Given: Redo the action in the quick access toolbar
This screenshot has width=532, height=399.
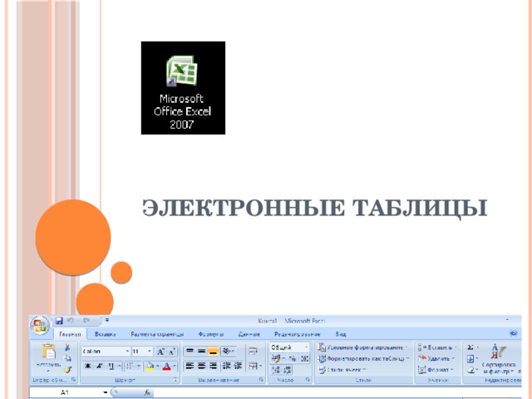Looking at the screenshot, I should pyautogui.click(x=86, y=321).
